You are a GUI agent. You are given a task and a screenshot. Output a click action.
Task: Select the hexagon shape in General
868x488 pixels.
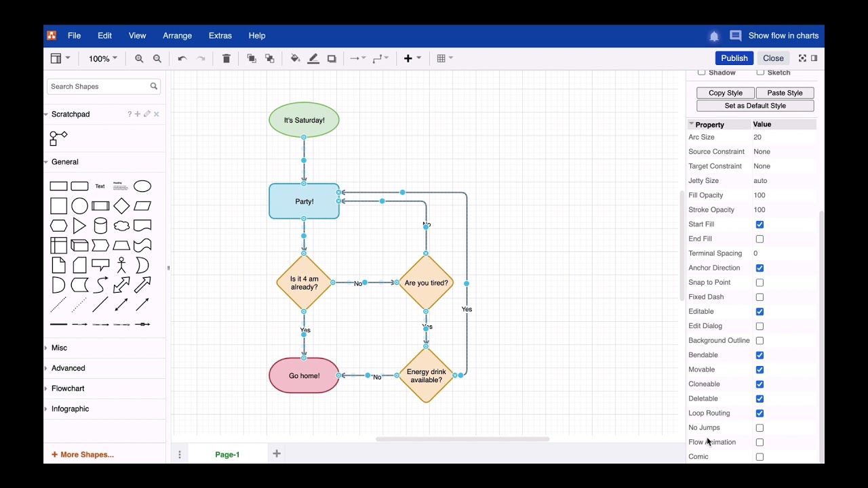(x=59, y=226)
